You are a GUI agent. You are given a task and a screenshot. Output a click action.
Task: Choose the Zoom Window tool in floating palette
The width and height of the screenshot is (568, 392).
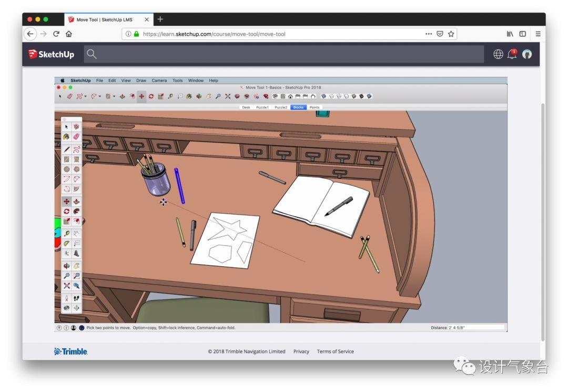click(x=76, y=276)
